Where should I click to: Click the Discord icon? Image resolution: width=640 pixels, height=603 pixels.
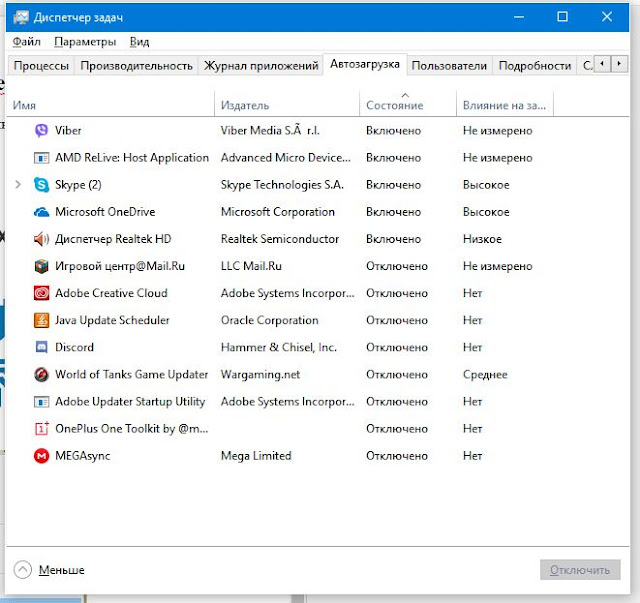[41, 347]
